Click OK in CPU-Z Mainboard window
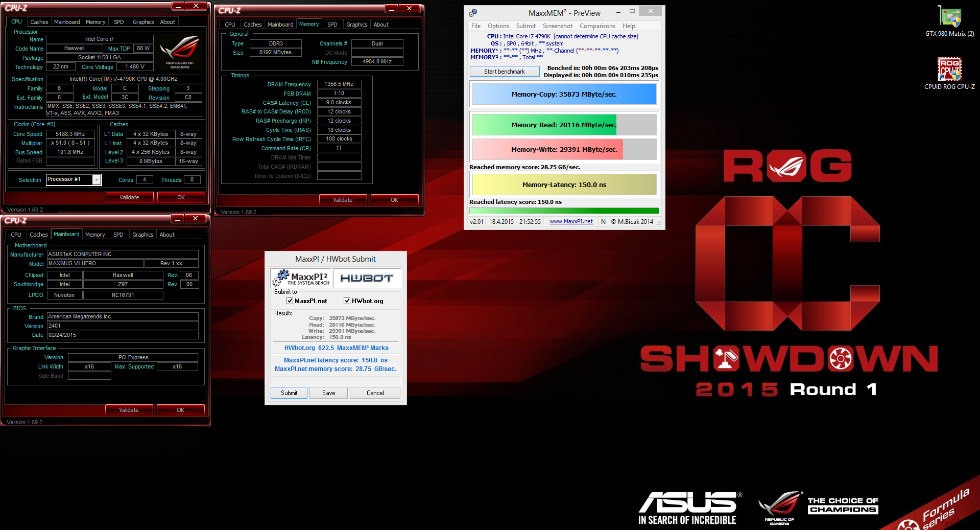The image size is (980, 530). tap(180, 410)
